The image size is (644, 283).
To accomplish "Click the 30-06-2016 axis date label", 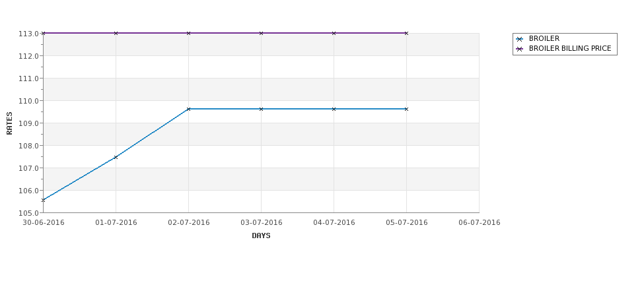I will (x=44, y=223).
